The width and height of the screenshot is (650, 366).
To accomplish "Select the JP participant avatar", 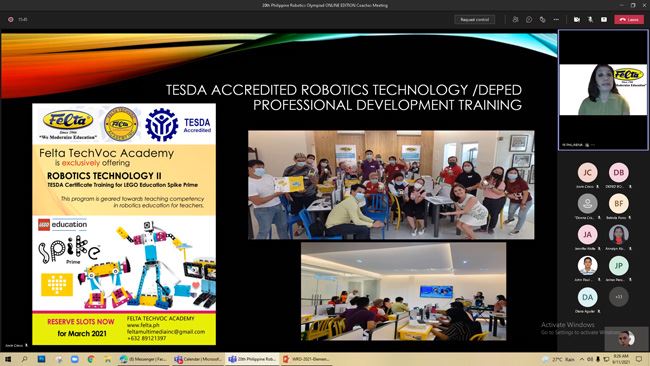I will coord(618,266).
